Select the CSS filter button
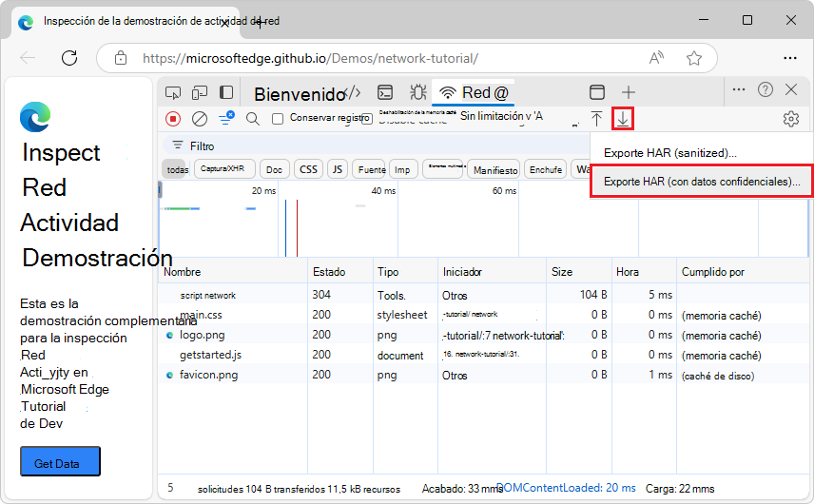This screenshot has height=504, width=814. coord(308,169)
